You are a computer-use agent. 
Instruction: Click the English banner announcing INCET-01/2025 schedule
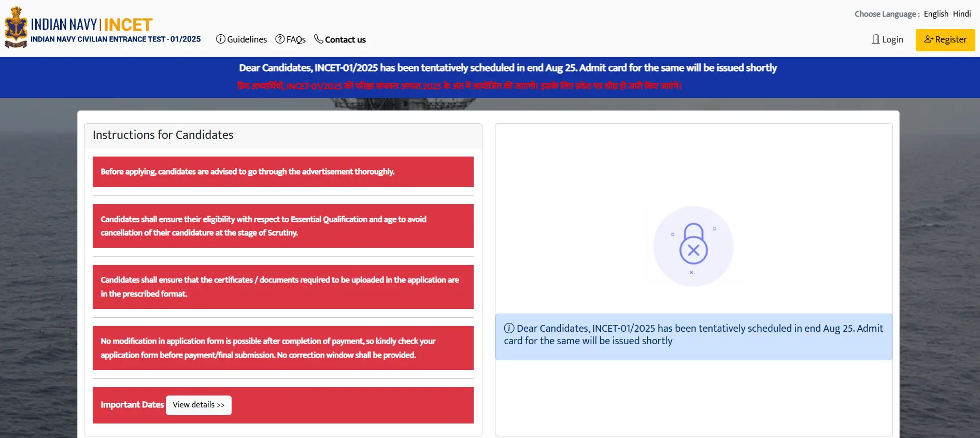pos(508,68)
